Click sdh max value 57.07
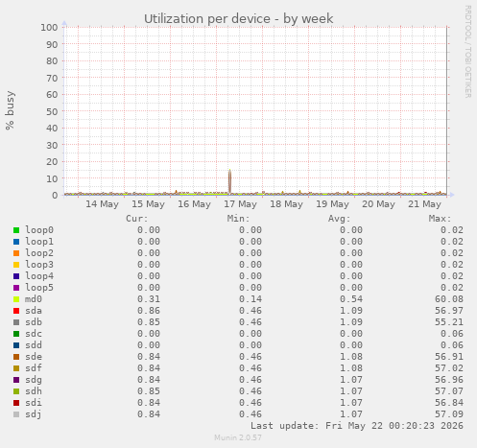 coord(449,391)
